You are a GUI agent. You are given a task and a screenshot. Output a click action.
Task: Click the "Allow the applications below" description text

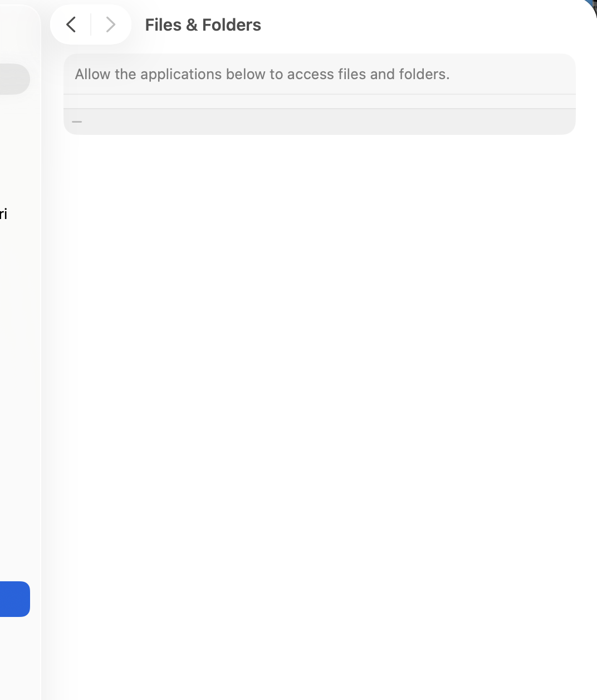tap(262, 74)
